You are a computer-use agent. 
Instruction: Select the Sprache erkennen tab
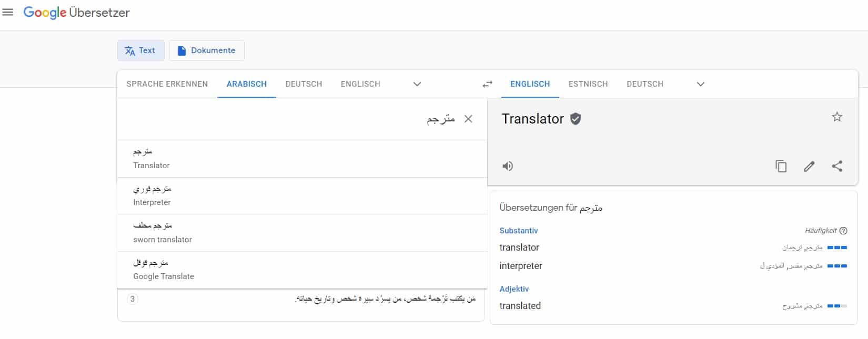167,84
